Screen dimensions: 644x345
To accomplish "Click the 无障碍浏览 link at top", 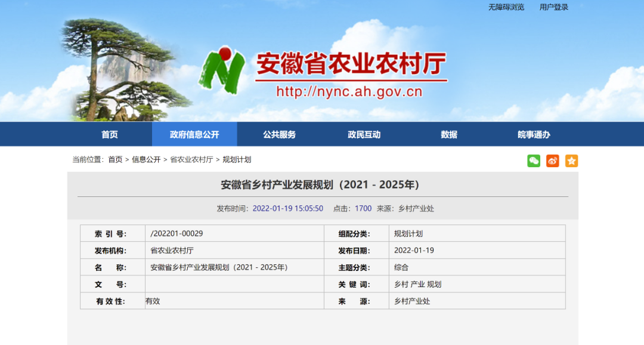I will (x=506, y=7).
